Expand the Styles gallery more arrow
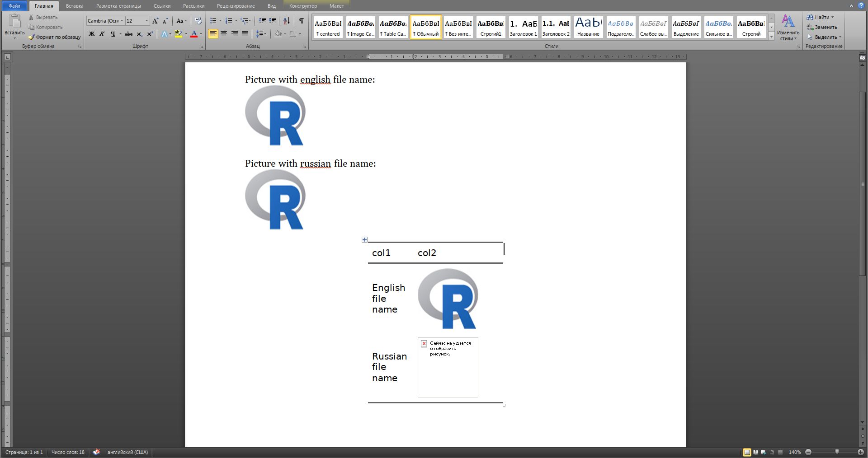The height and width of the screenshot is (458, 868). tap(771, 37)
